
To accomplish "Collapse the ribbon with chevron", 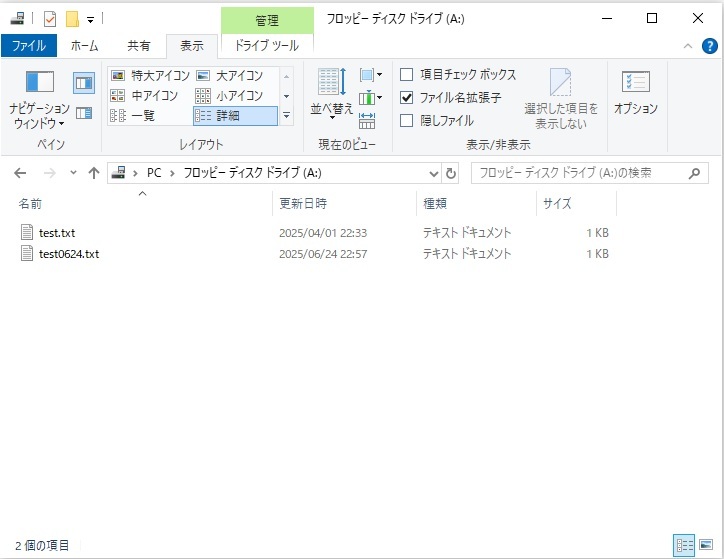I will 688,46.
